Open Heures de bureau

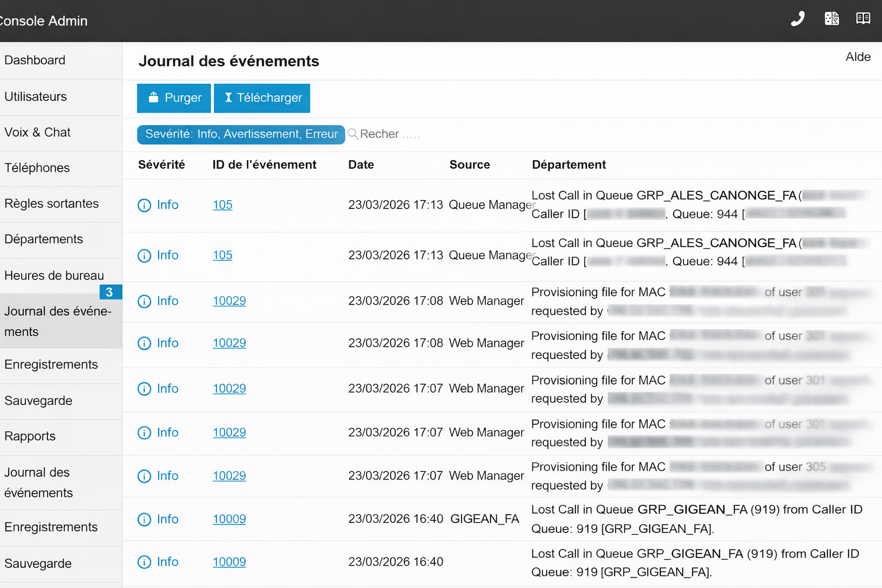[x=54, y=276]
